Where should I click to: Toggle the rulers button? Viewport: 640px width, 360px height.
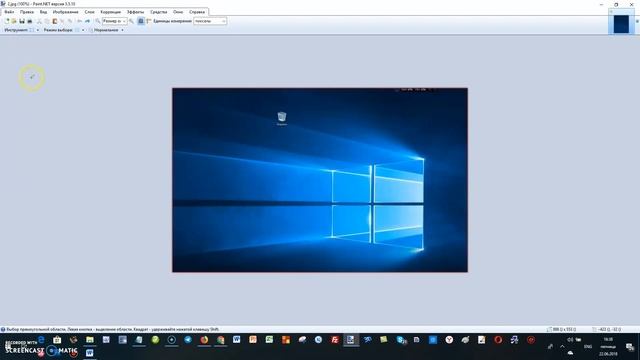tap(149, 21)
